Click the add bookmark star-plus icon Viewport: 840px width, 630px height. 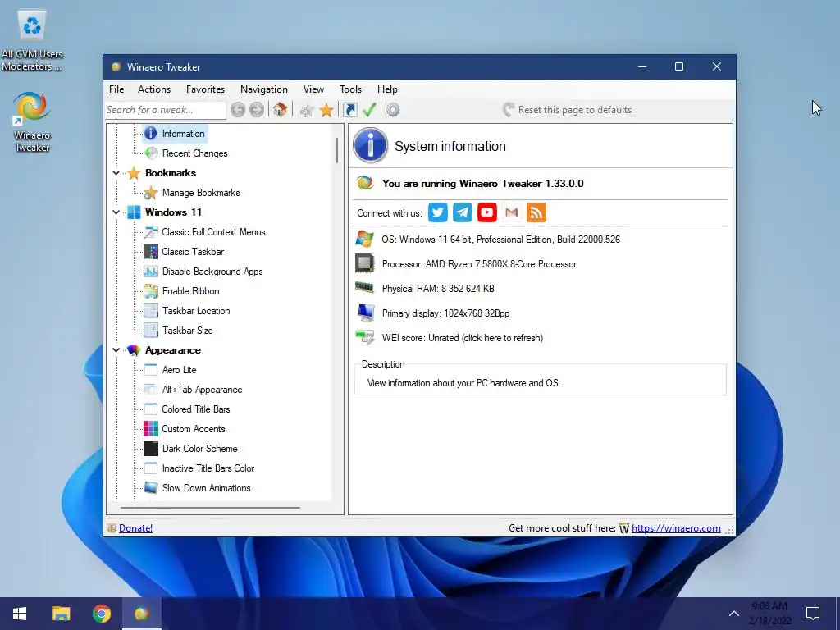(x=307, y=111)
